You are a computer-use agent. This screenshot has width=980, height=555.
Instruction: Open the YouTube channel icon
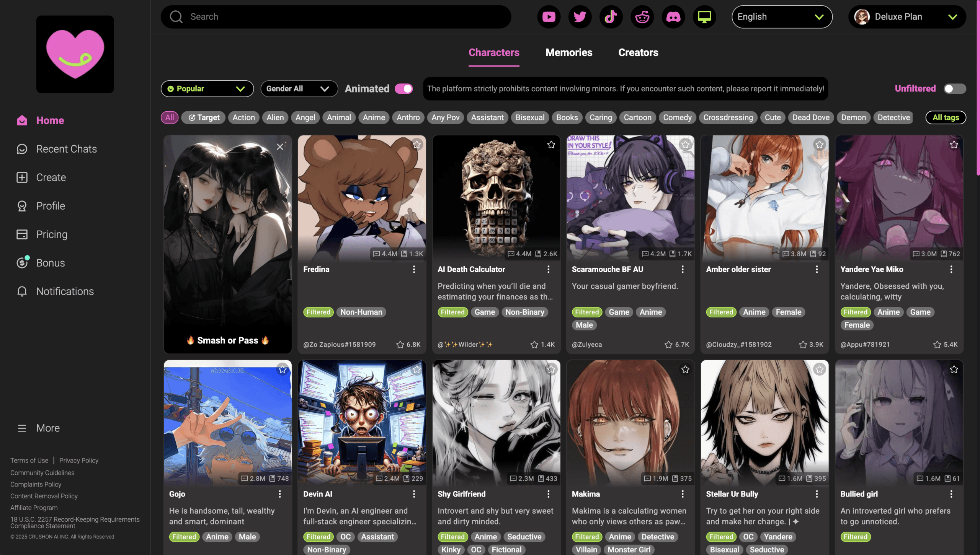549,17
